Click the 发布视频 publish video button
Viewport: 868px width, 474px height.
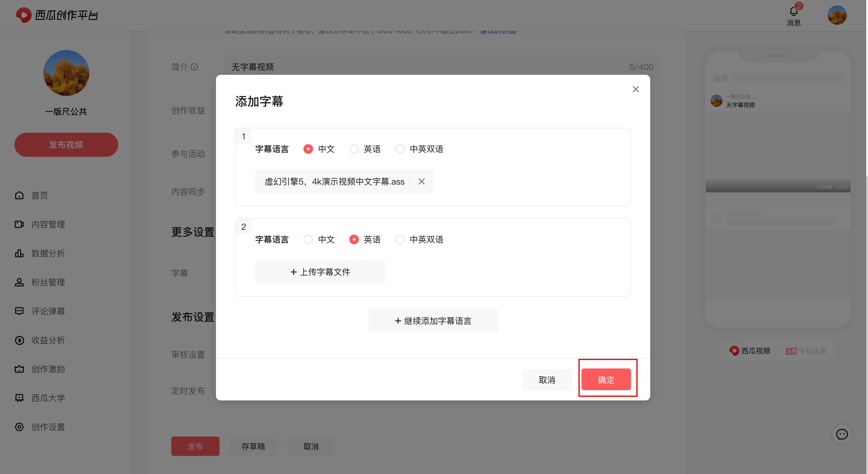point(66,144)
